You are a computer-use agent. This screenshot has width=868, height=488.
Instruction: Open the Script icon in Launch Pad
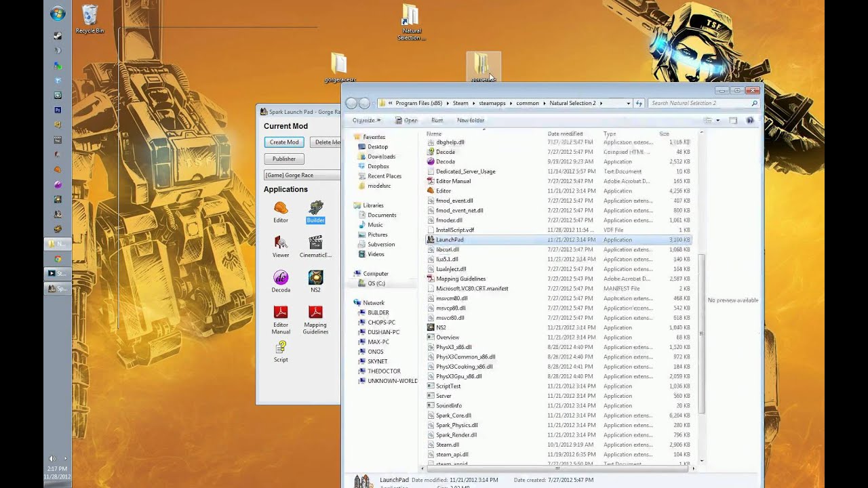point(281,351)
